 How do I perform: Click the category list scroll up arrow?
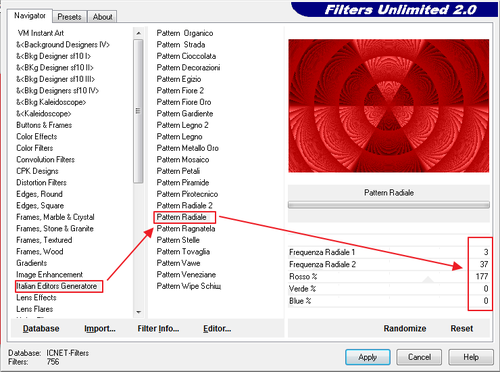[138, 33]
